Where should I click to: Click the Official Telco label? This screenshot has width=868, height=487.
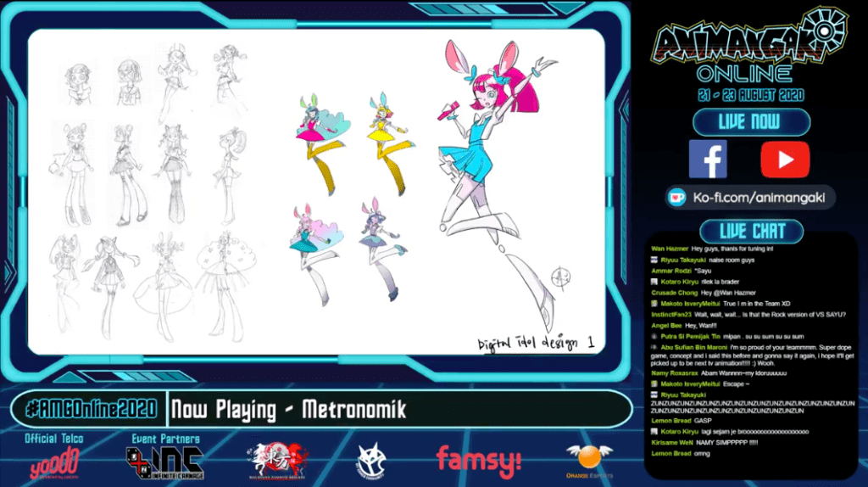click(x=53, y=439)
